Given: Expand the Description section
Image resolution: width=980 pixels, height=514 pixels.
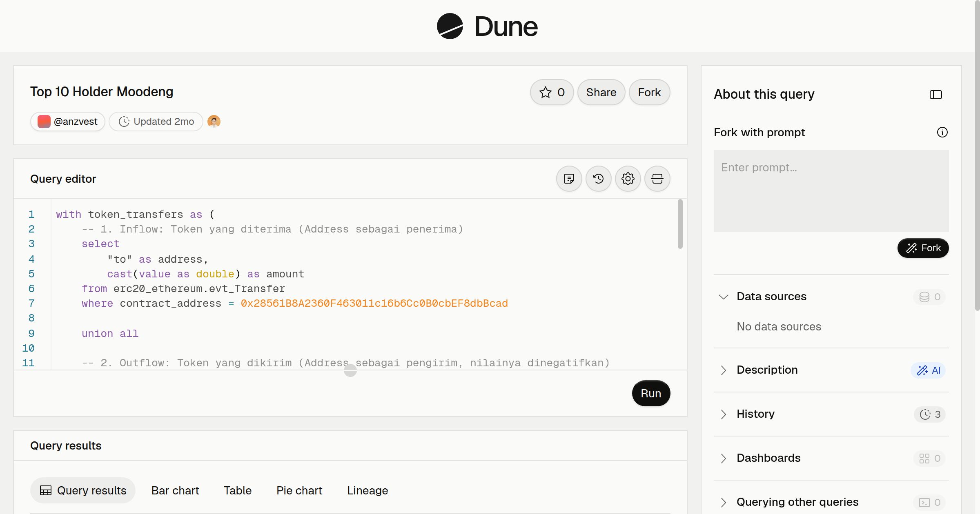Looking at the screenshot, I should pos(723,370).
